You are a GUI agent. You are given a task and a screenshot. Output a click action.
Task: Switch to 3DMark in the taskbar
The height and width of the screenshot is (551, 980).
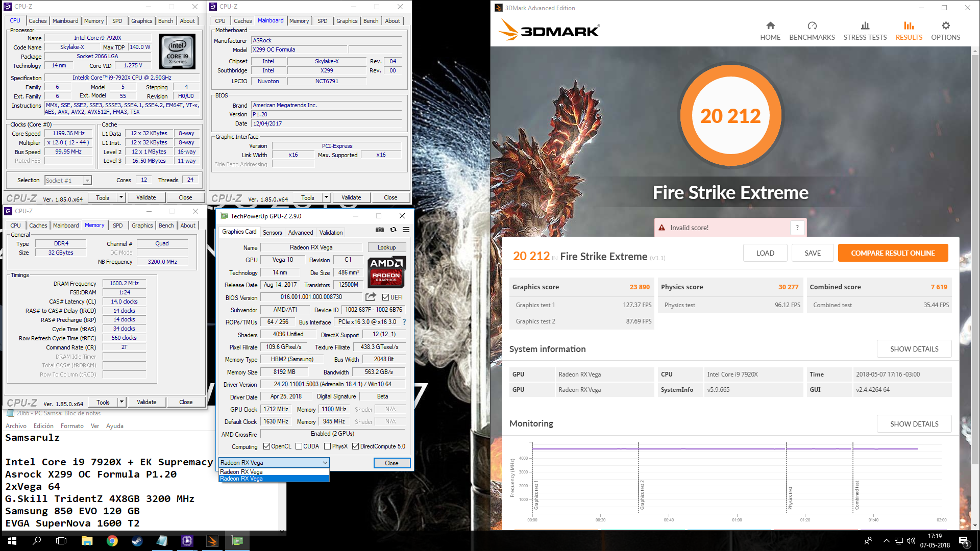(x=212, y=541)
